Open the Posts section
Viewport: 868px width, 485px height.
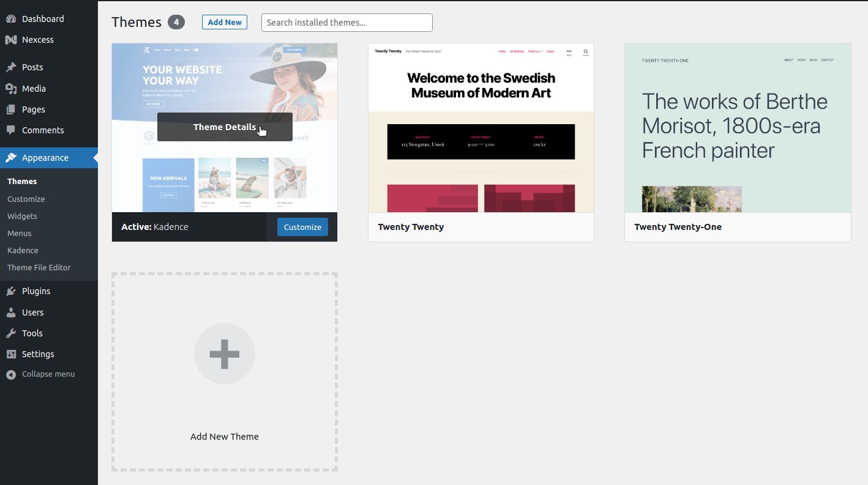(x=33, y=67)
